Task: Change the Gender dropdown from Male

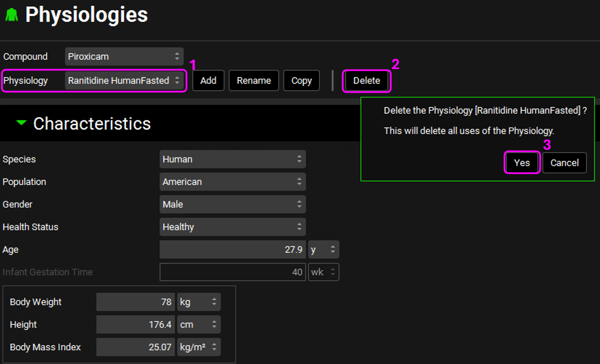Action: [232, 205]
